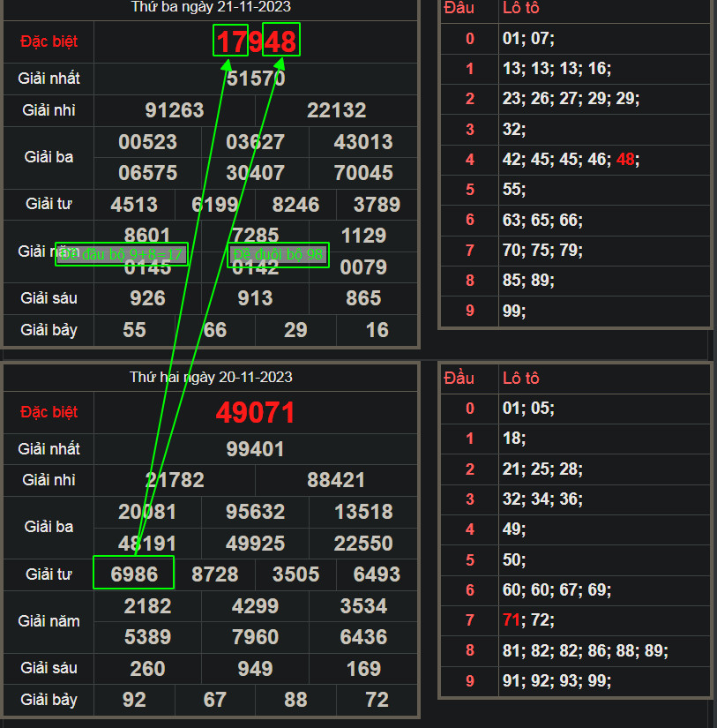Click the Giải nhất number 99401
Viewport: 717px width, 728px height.
[x=255, y=449]
